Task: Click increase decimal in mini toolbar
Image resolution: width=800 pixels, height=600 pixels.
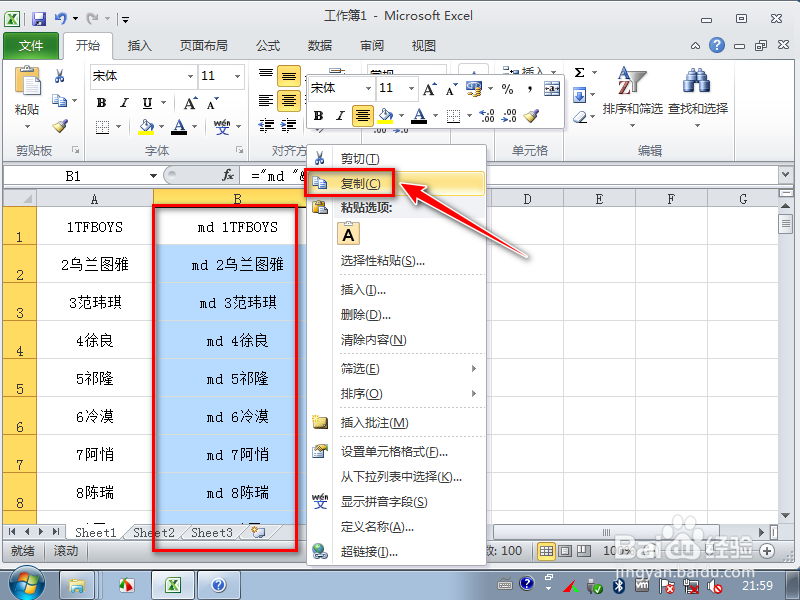Action: [x=487, y=116]
